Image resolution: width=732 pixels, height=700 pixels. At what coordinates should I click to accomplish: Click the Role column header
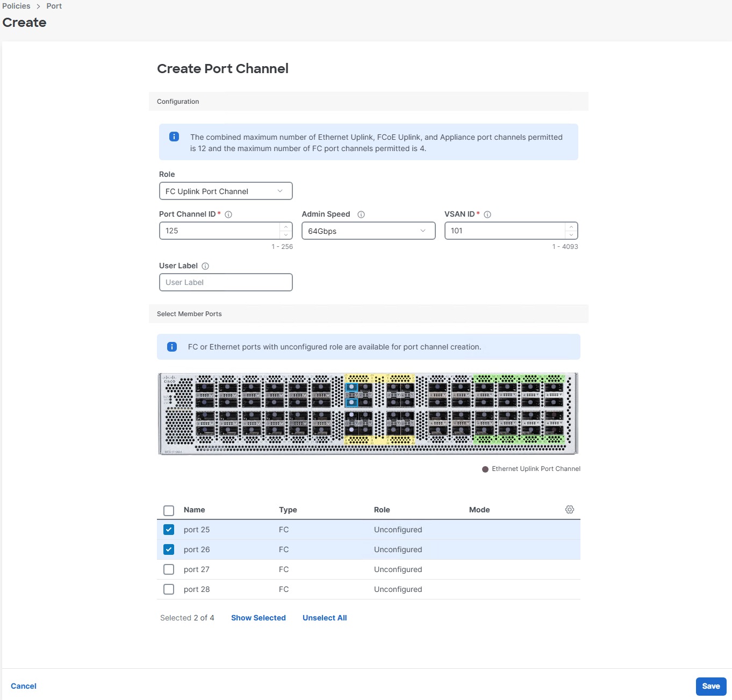pyautogui.click(x=382, y=510)
